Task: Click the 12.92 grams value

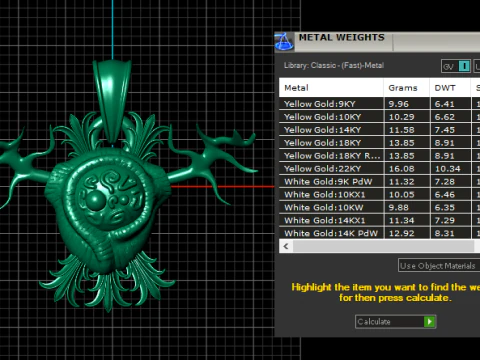Action: point(402,233)
